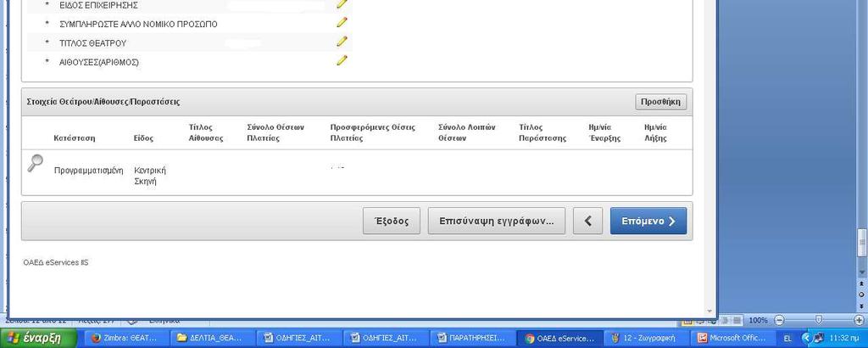Click browser page scroll down arrow
The width and height of the screenshot is (868, 348).
coord(709,312)
